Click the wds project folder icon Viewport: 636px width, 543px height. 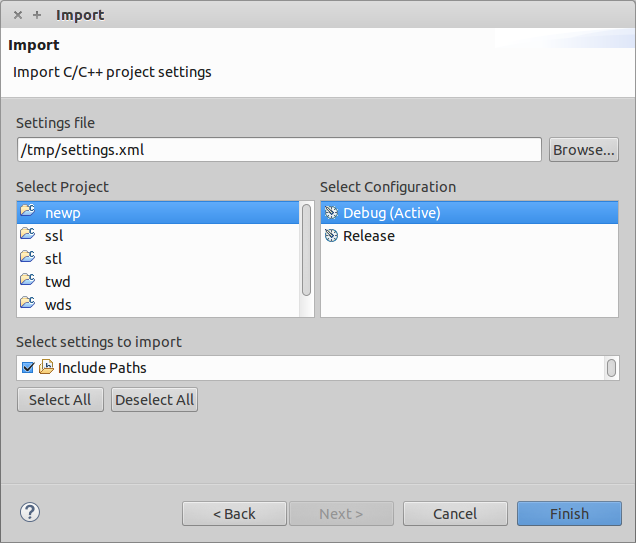[x=27, y=304]
